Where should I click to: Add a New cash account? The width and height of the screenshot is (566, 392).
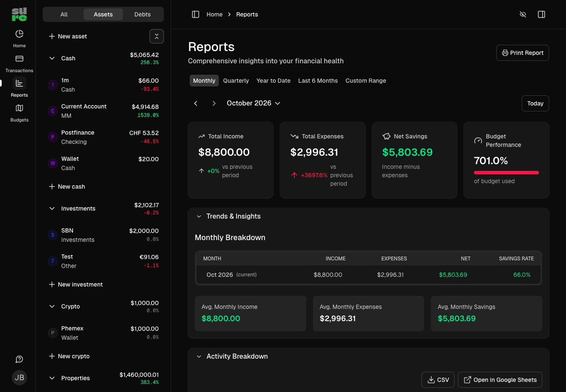tap(67, 187)
